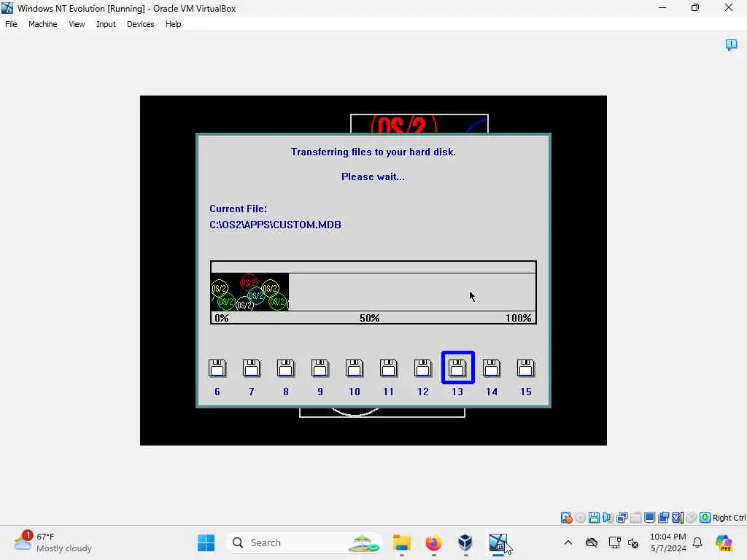Click the taskbar Search box
Viewport: 747px width, 560px height.
point(304,542)
